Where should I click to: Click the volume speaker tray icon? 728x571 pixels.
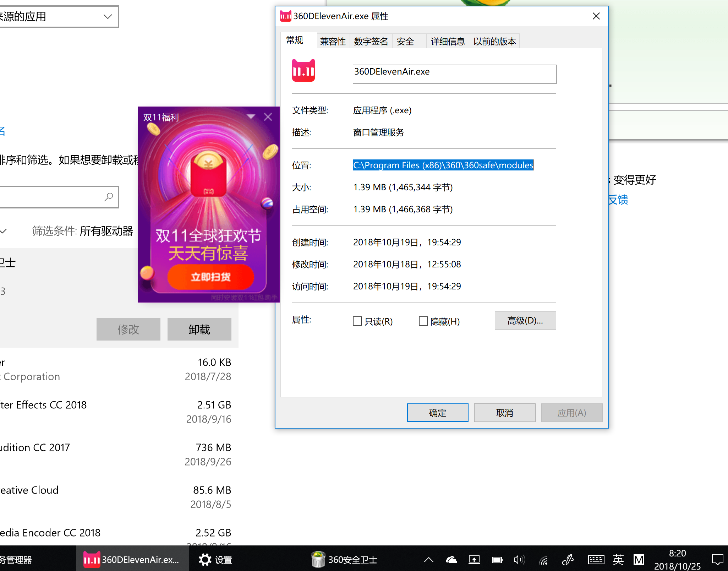point(520,560)
